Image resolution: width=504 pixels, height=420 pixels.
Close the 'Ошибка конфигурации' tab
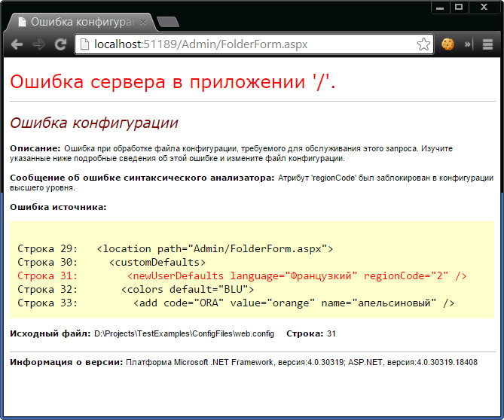[143, 22]
